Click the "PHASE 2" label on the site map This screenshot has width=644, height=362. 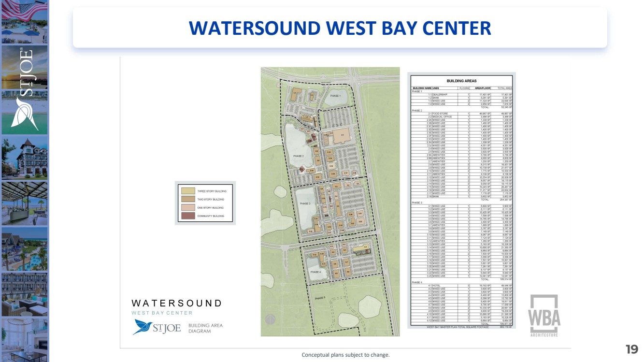(299, 156)
